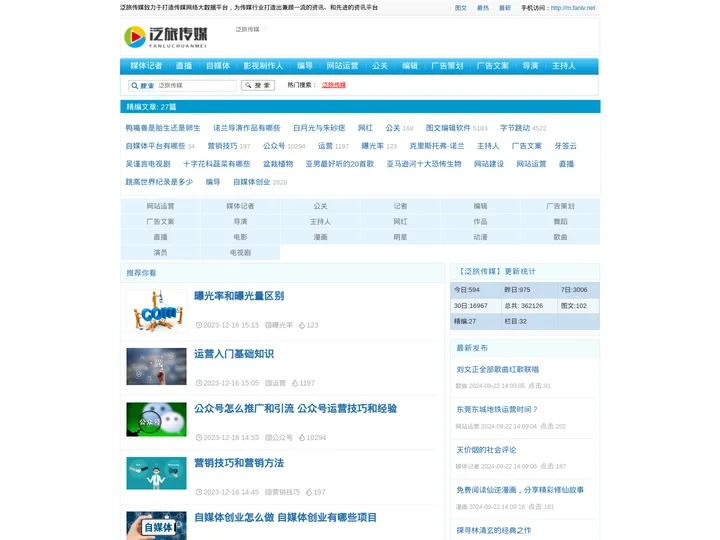Click the 搜索 search button
The height and width of the screenshot is (540, 720).
pyautogui.click(x=258, y=85)
